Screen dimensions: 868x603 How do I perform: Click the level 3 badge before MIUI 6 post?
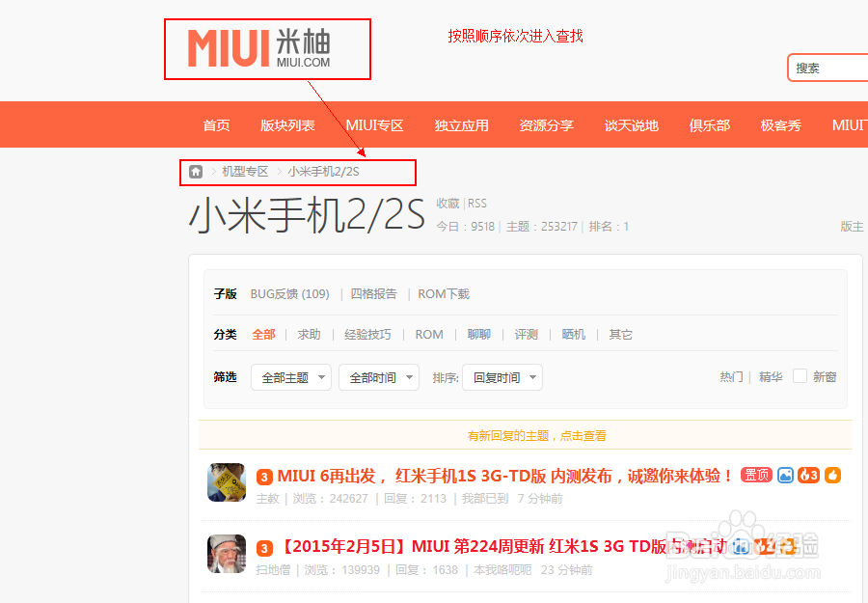pos(264,477)
